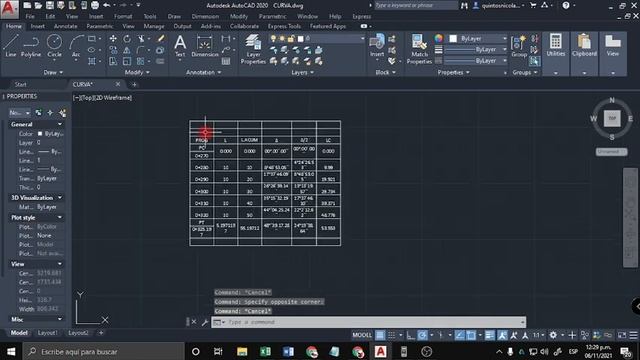Screen dimensions: 640x360
Task: Collapse the 3D Visualization section
Action: pos(60,198)
